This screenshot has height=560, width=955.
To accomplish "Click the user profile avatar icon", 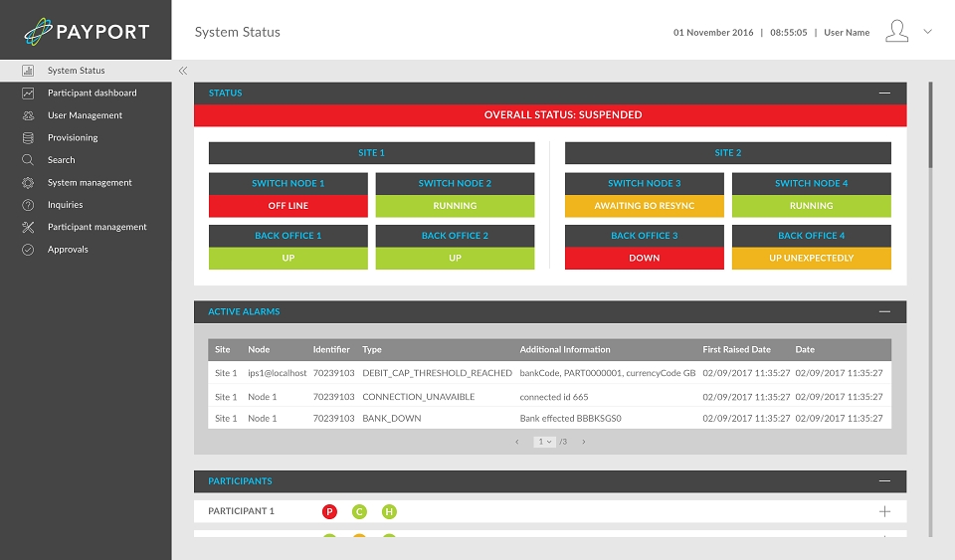I will tap(896, 31).
